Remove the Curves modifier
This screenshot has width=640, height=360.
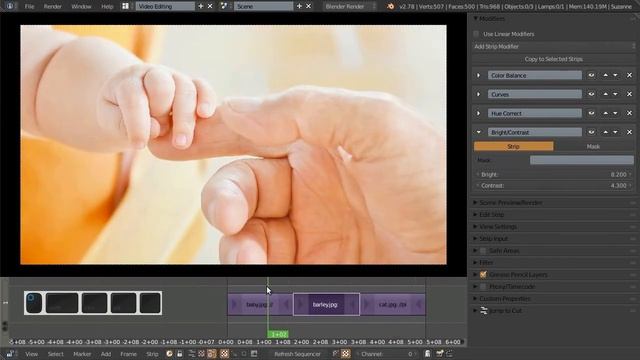(629, 94)
